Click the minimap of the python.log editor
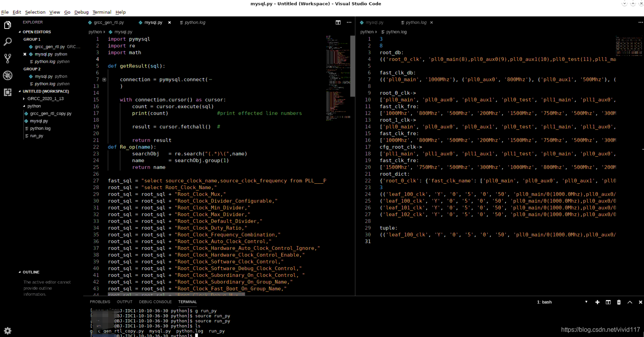Image resolution: width=644 pixels, height=337 pixels. (629, 46)
